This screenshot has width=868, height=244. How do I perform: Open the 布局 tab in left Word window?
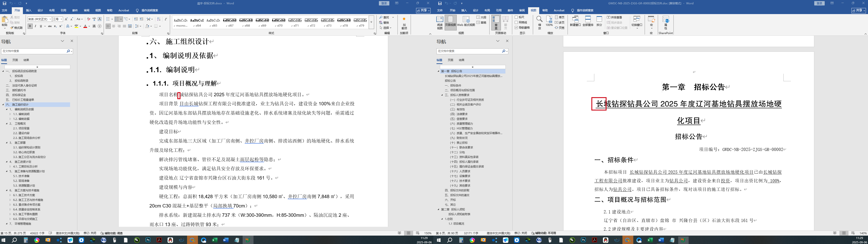point(51,10)
